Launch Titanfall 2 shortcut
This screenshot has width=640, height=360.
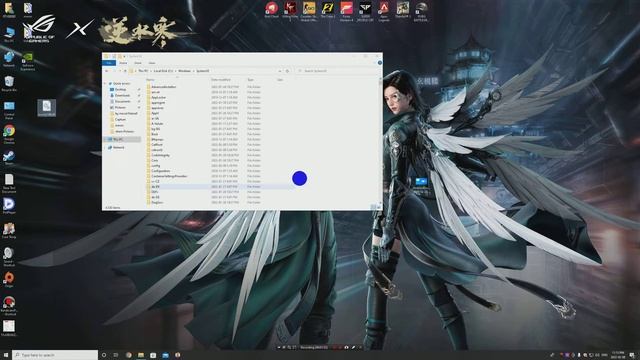click(x=402, y=10)
